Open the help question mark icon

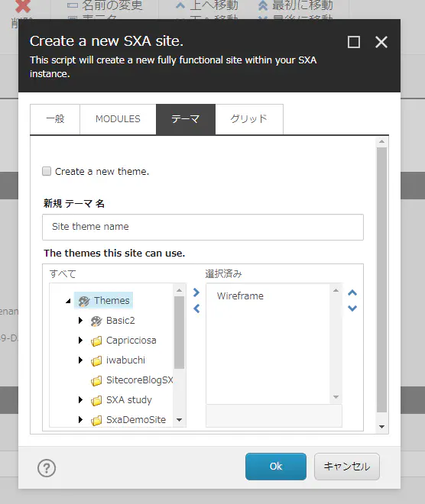point(47,468)
